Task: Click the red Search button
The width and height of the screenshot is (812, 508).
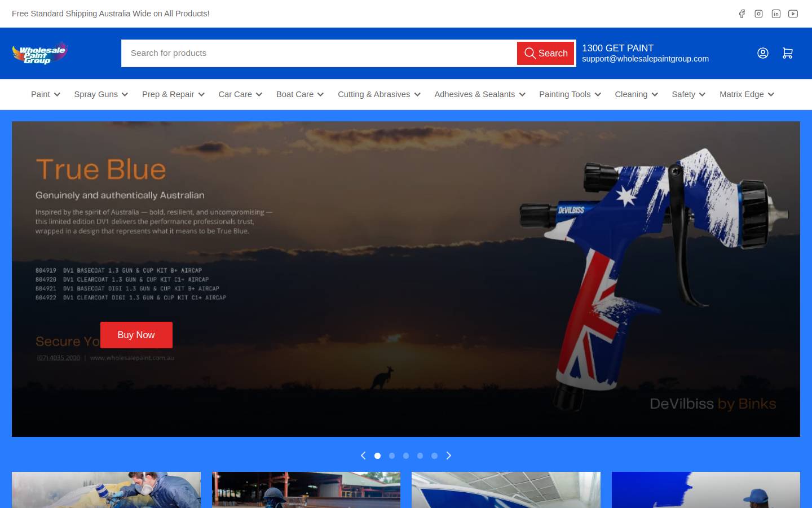Action: point(546,53)
